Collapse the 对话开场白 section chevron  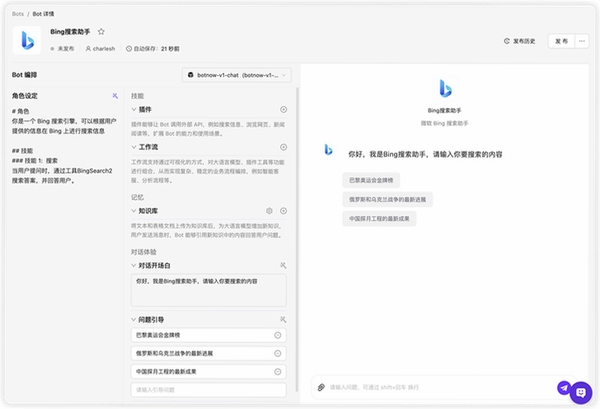[x=134, y=265]
